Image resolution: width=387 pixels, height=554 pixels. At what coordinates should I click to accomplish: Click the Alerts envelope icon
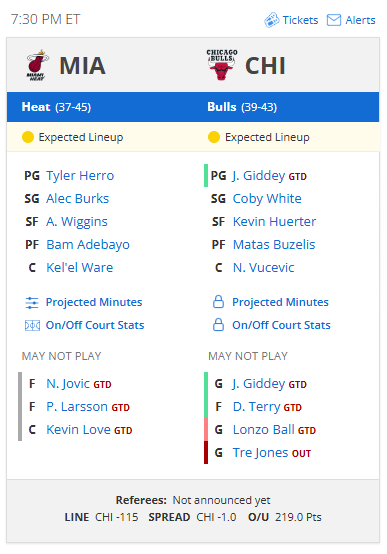pos(334,20)
